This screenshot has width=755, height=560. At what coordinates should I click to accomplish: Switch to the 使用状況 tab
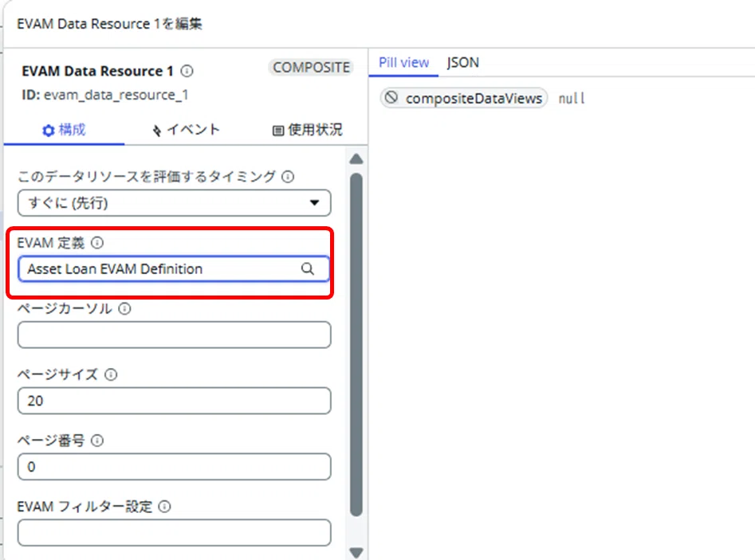(307, 129)
